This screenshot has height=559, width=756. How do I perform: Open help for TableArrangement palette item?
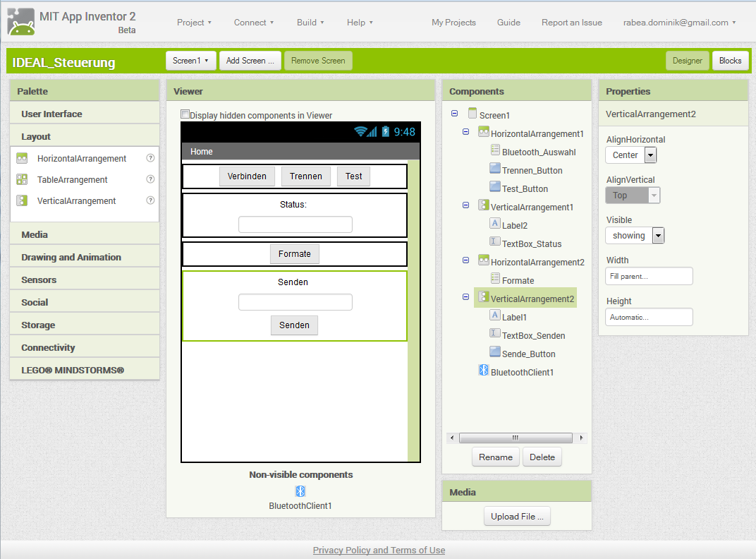(150, 179)
